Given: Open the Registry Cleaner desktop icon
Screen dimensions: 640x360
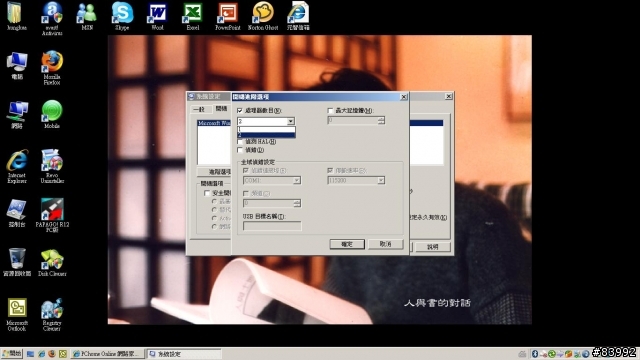Looking at the screenshot, I should (52, 314).
